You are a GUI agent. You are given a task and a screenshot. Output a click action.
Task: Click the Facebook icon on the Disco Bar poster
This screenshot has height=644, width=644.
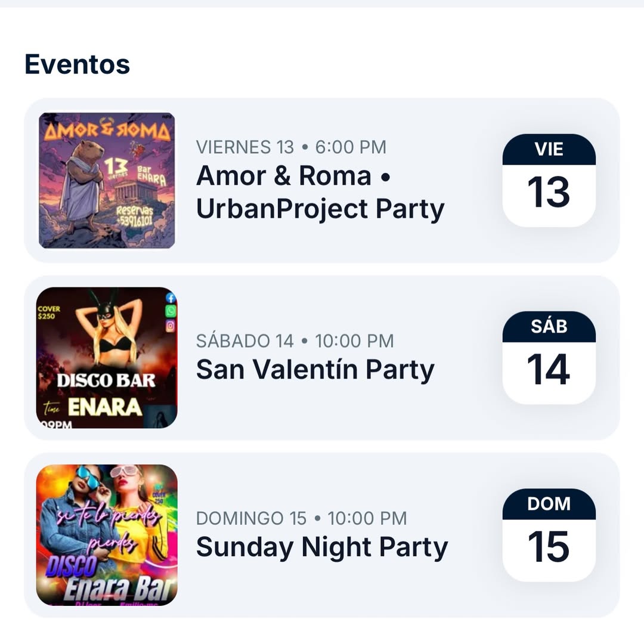[171, 298]
